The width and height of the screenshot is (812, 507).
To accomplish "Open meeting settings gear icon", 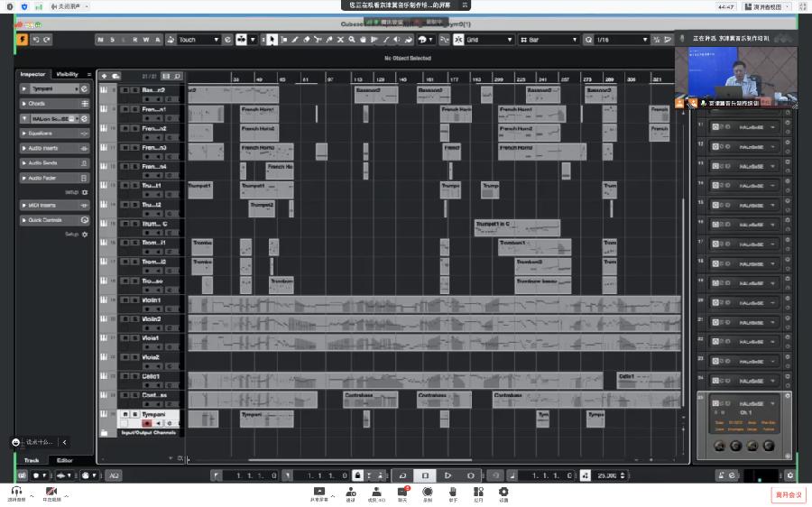I will pos(503,493).
